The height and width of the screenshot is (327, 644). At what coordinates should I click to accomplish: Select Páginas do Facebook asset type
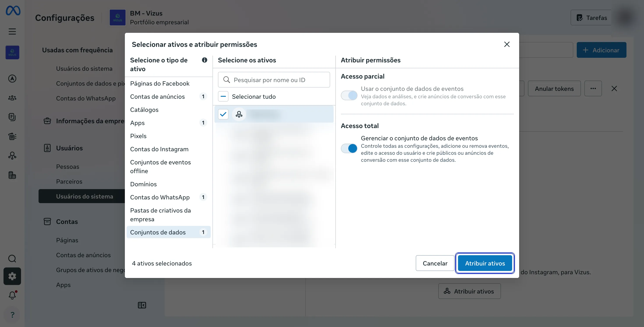(x=168, y=83)
